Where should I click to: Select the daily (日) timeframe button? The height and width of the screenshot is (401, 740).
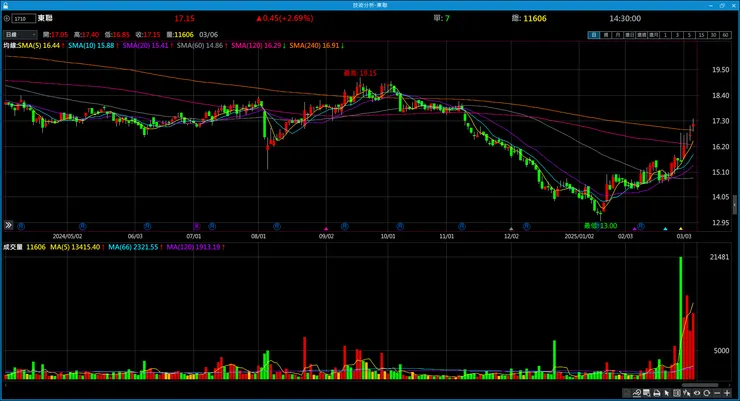594,35
